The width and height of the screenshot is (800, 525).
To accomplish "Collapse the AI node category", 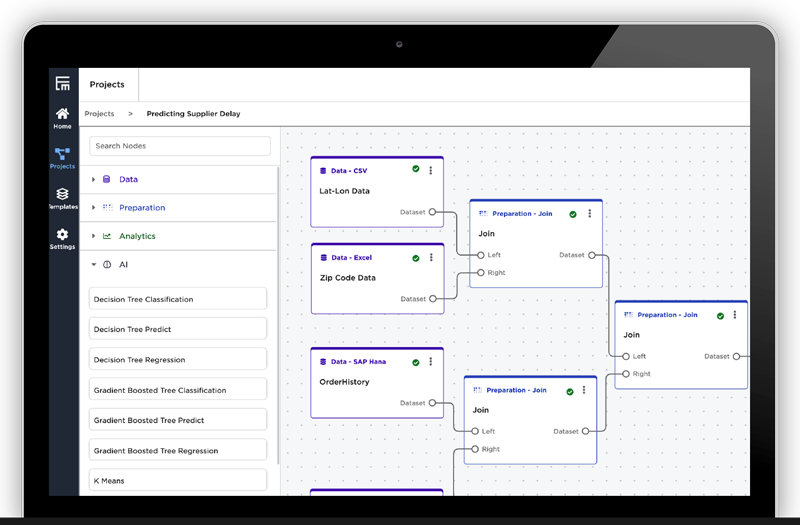I will coord(94,265).
